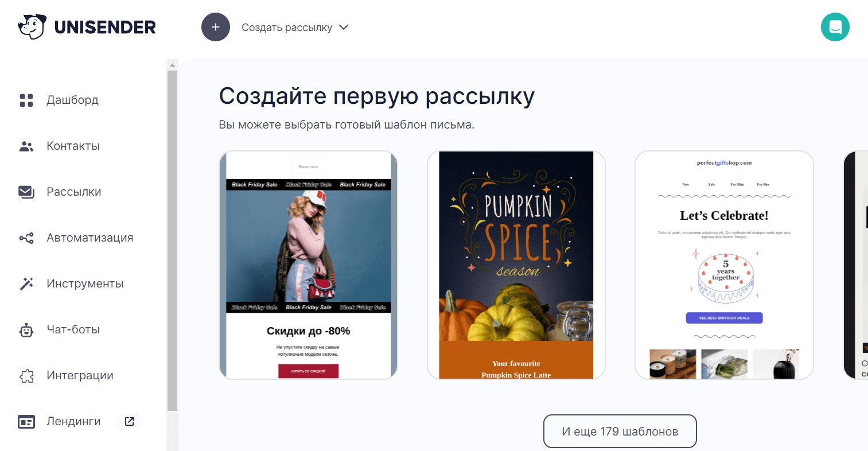Click the Unisender dog logo
This screenshot has height=451, width=868.
(x=32, y=26)
